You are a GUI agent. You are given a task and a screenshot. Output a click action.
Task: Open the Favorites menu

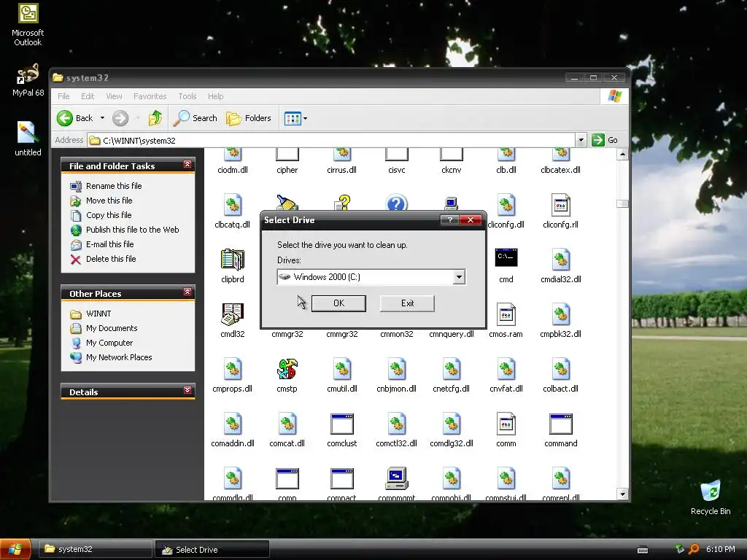[x=150, y=96]
